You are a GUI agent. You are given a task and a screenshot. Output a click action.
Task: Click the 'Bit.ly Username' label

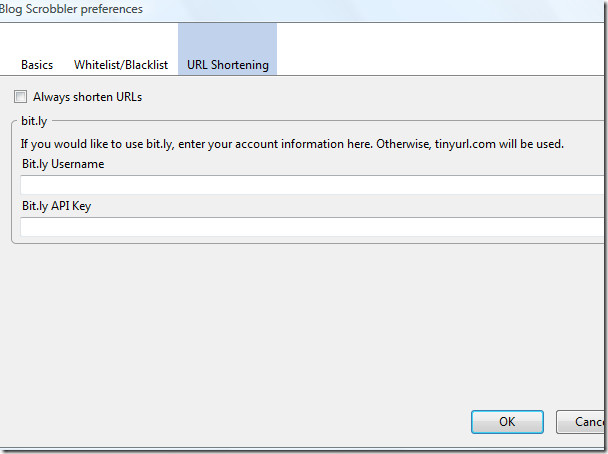click(x=63, y=164)
